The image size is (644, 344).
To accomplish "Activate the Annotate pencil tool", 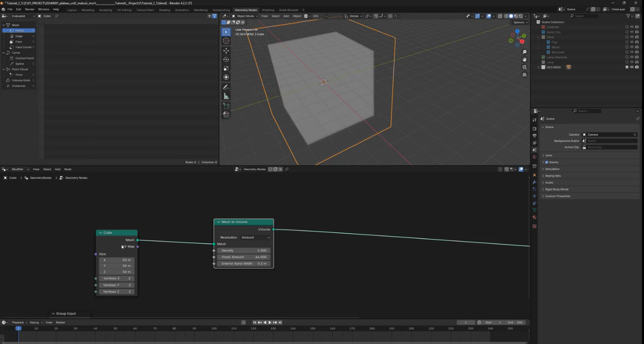I will (226, 87).
